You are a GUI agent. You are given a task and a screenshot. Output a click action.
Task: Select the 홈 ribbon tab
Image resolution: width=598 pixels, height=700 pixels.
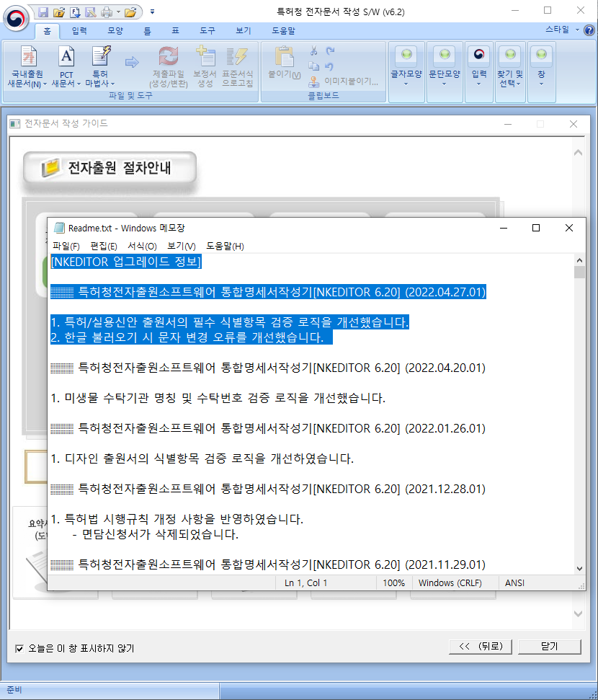pos(47,31)
